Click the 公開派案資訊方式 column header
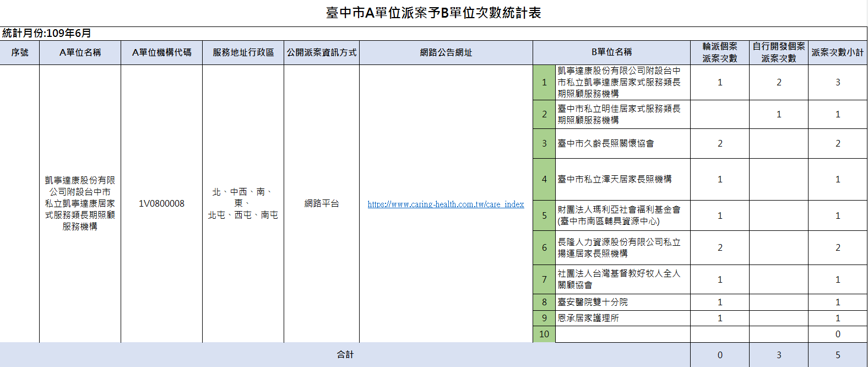 (x=322, y=52)
